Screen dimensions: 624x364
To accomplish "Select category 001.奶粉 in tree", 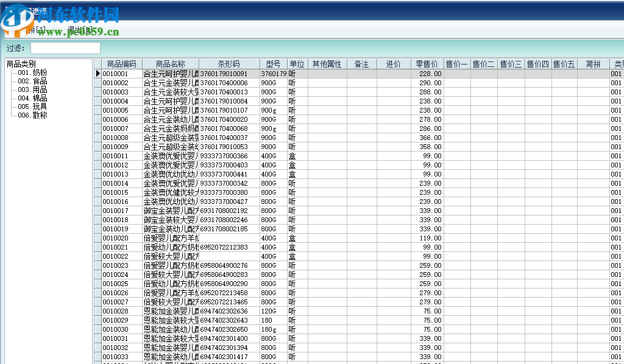I will 32,72.
